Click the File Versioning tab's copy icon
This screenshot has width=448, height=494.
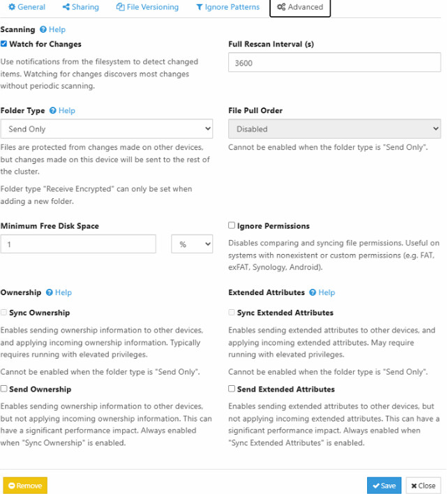click(x=121, y=7)
